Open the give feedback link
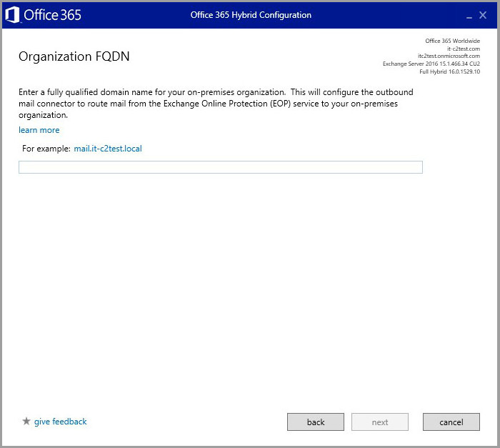This screenshot has width=500, height=448. tap(60, 422)
